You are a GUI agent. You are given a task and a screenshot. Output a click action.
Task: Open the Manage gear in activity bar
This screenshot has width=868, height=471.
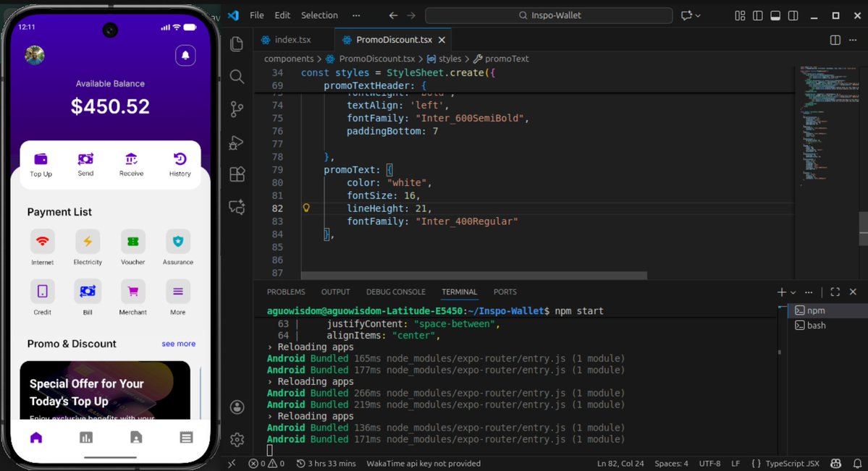tap(237, 439)
